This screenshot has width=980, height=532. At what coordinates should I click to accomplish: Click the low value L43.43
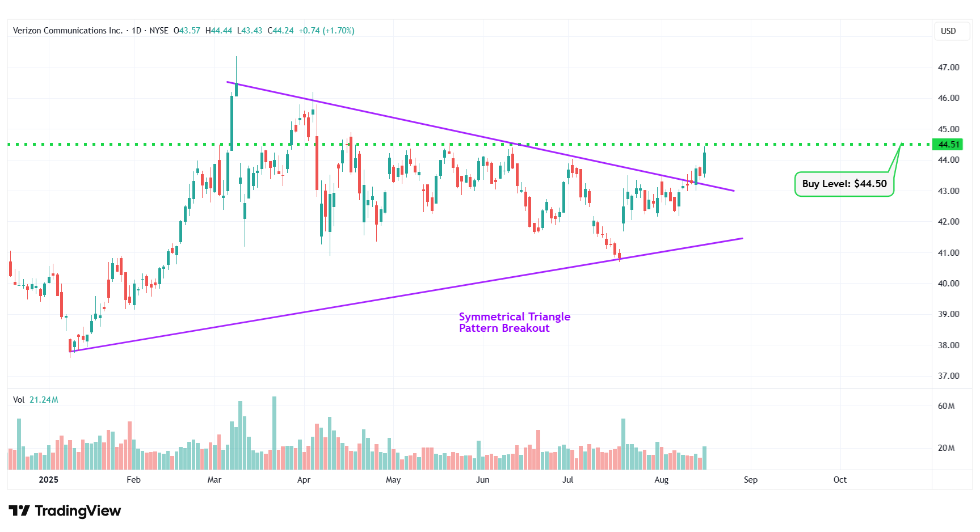tap(250, 31)
